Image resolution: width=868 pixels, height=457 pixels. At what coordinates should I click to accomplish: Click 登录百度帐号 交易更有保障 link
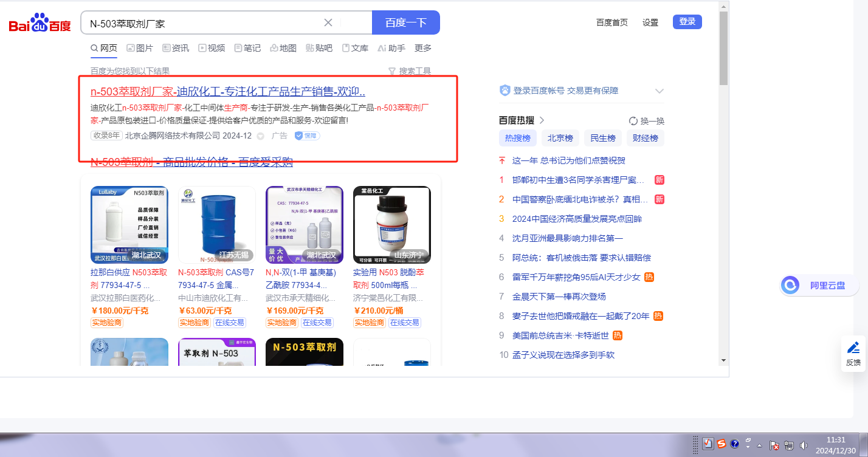point(566,91)
